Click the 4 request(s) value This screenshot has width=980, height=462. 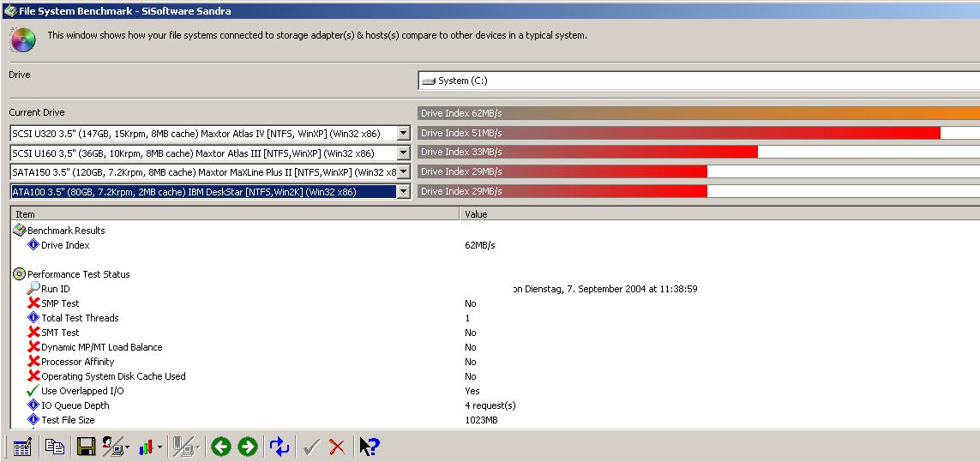click(490, 405)
